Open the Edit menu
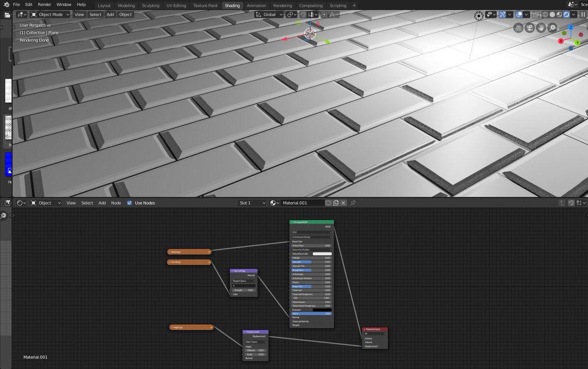Viewport: 588px width, 369px height. tap(29, 4)
